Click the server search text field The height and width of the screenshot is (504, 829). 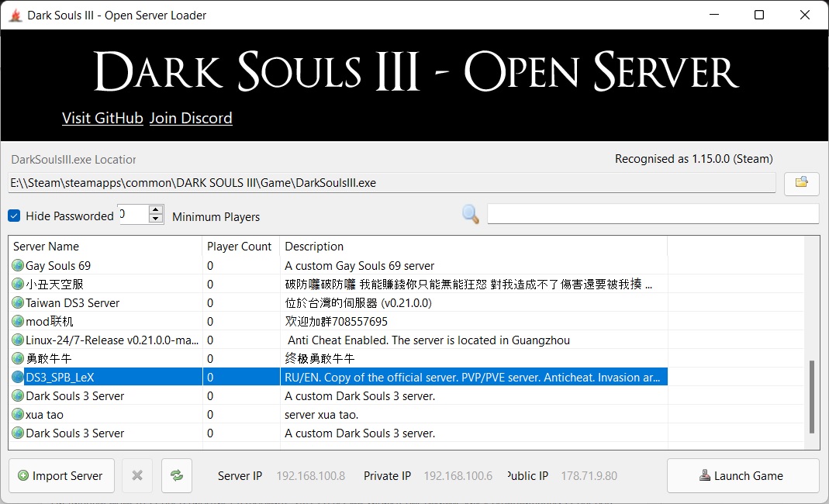click(x=653, y=214)
